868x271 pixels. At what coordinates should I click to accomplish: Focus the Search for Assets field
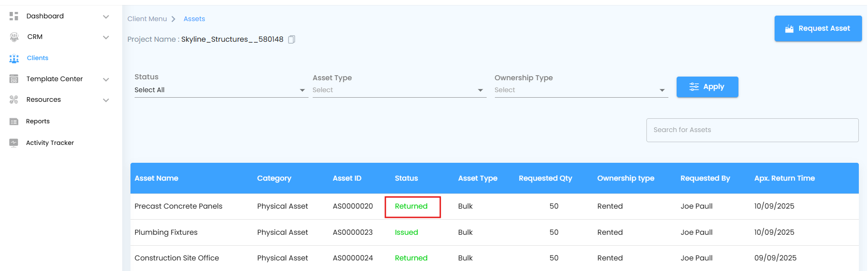(752, 130)
